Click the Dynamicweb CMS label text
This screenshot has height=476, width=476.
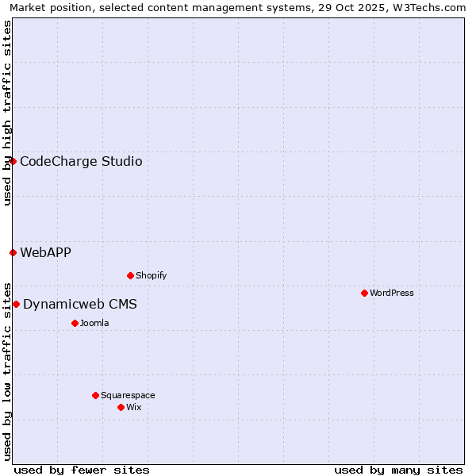[x=80, y=305]
